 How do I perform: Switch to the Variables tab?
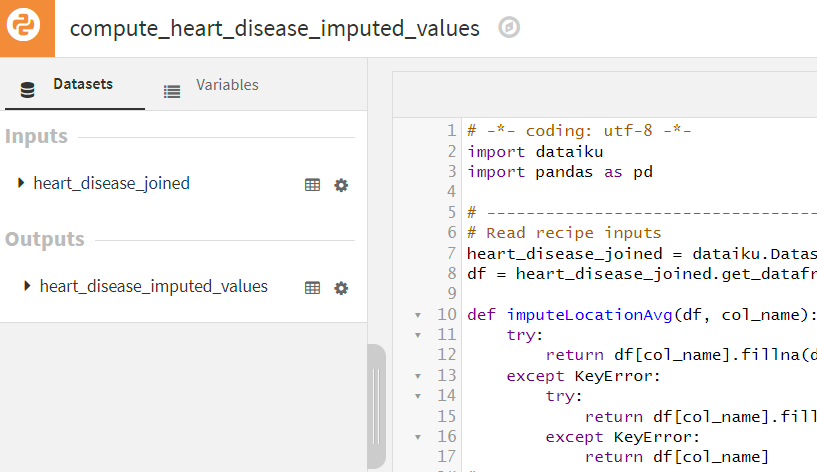(x=211, y=85)
